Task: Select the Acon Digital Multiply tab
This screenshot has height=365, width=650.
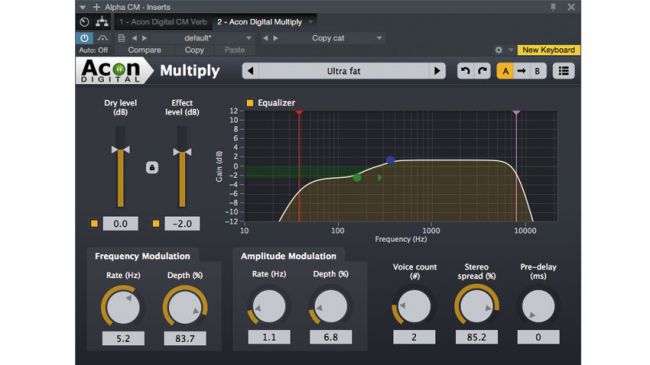Action: tap(260, 22)
